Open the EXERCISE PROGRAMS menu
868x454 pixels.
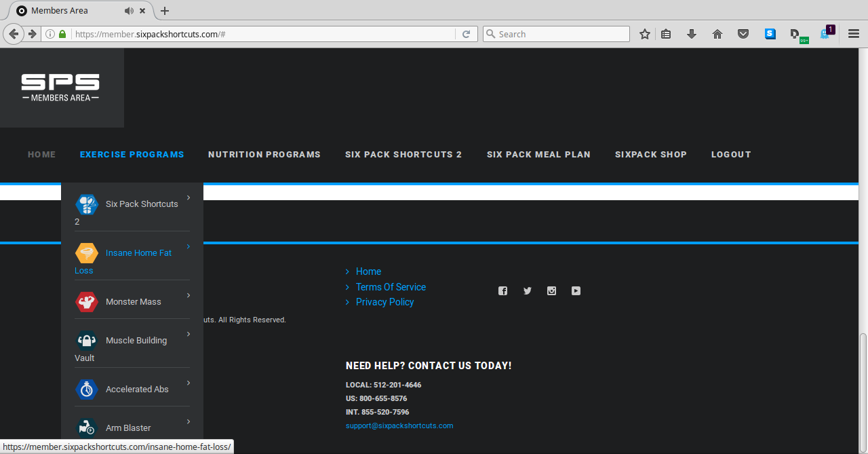click(x=132, y=155)
